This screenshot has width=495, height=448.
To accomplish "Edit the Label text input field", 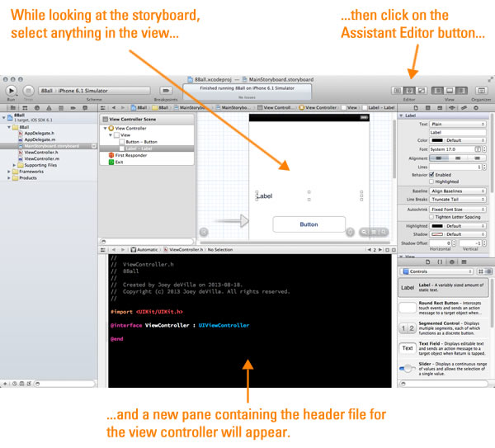I will click(457, 132).
